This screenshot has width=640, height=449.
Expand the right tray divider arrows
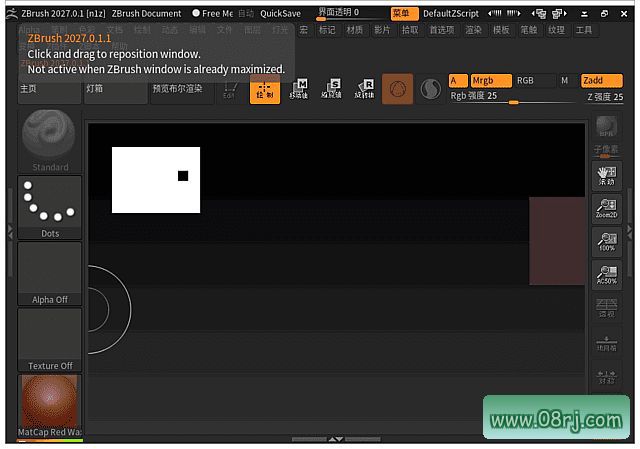point(629,231)
